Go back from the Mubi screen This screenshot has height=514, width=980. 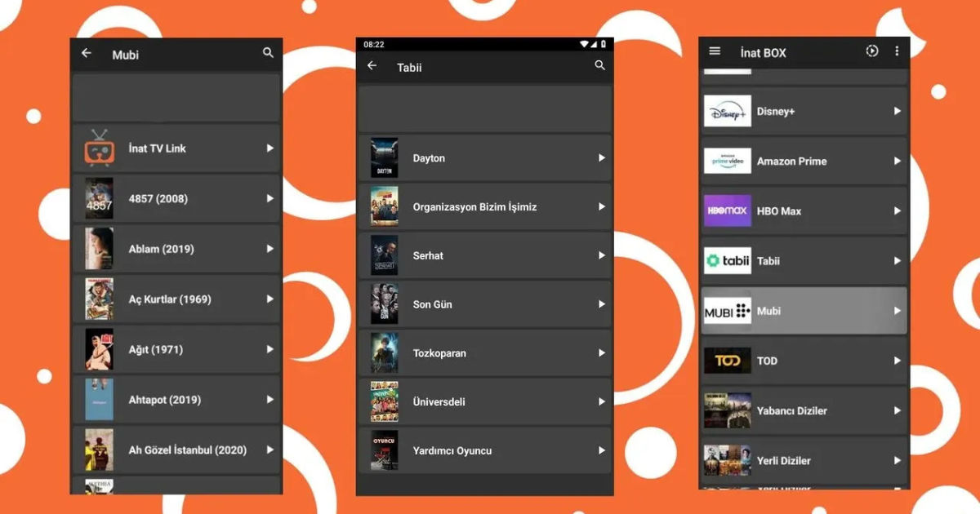tap(87, 53)
